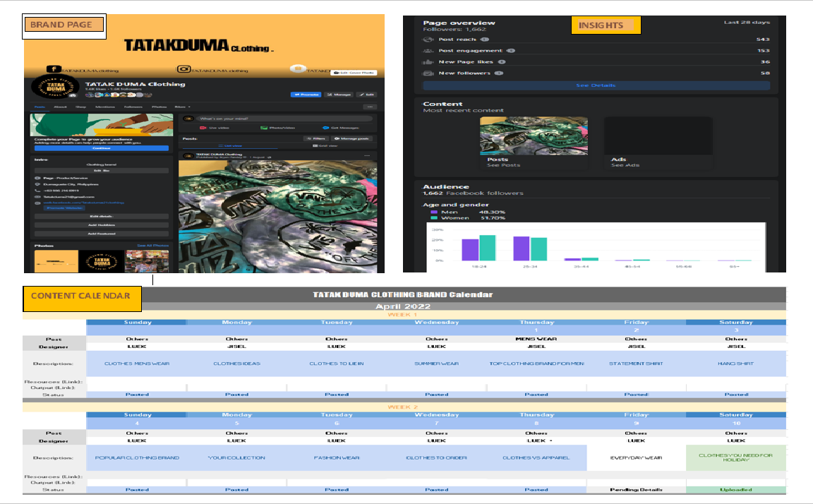Click the What's on your mind field

pos(284,119)
